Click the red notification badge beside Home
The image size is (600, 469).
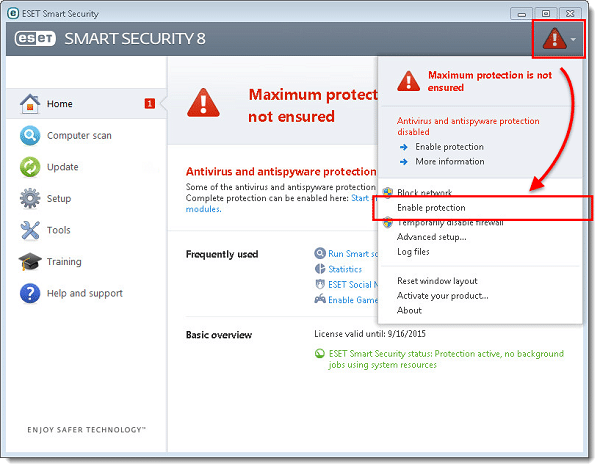coord(150,104)
